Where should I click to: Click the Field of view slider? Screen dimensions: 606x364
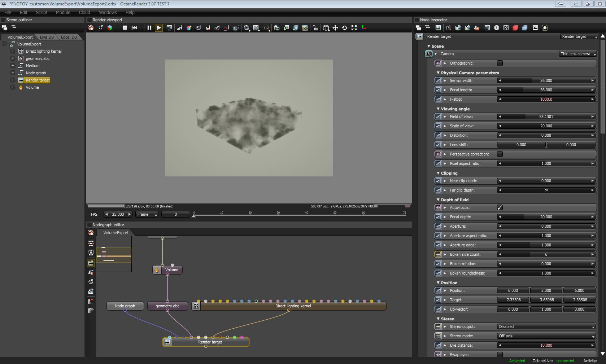[546, 117]
